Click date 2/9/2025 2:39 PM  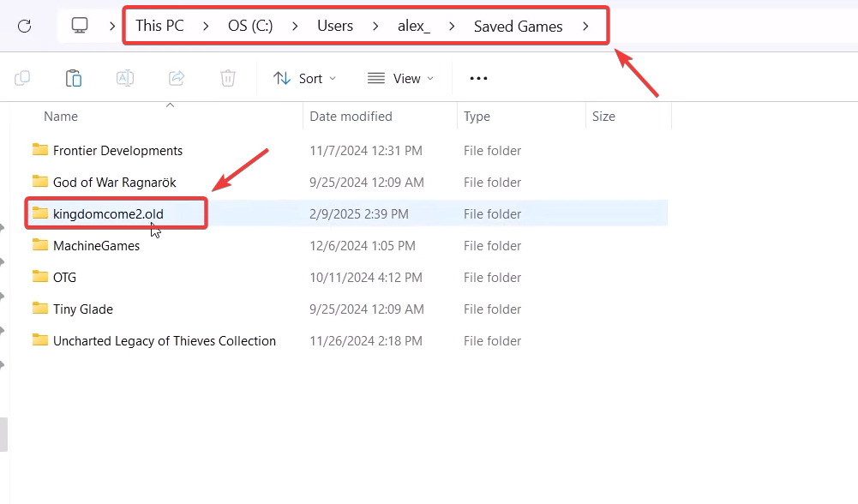tap(359, 214)
